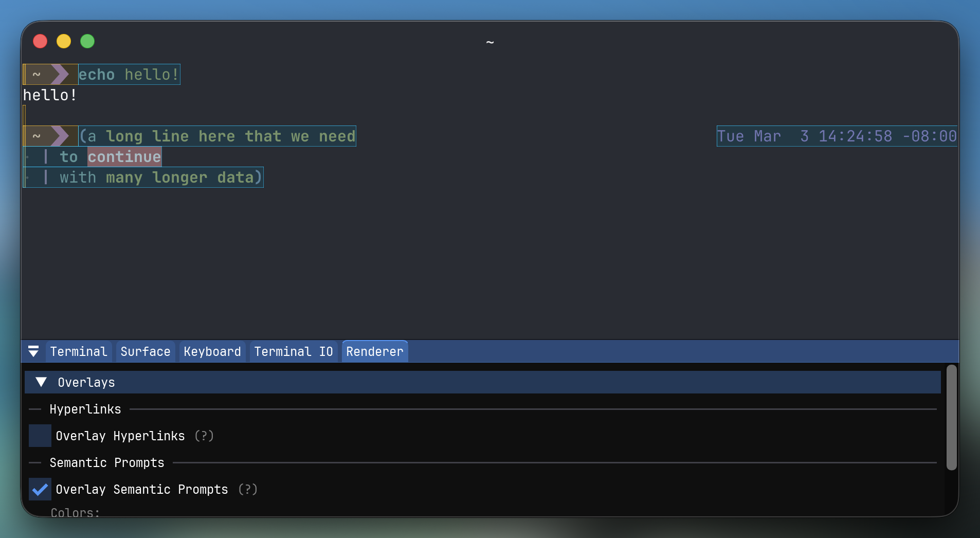The height and width of the screenshot is (538, 980).
Task: Click the Renderer tab
Action: pos(374,351)
